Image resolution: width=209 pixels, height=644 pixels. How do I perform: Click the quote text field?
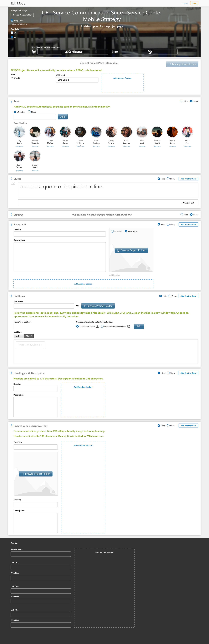pos(108,190)
